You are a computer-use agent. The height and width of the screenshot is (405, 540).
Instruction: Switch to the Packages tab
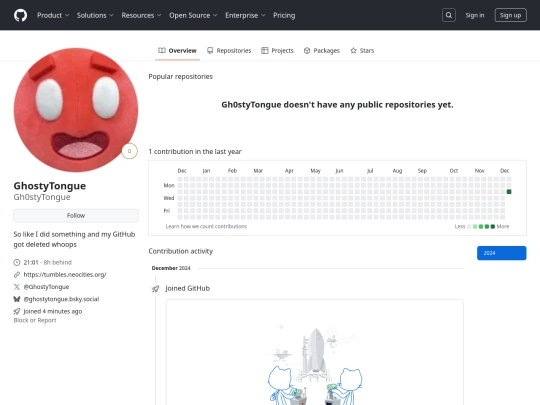click(322, 51)
